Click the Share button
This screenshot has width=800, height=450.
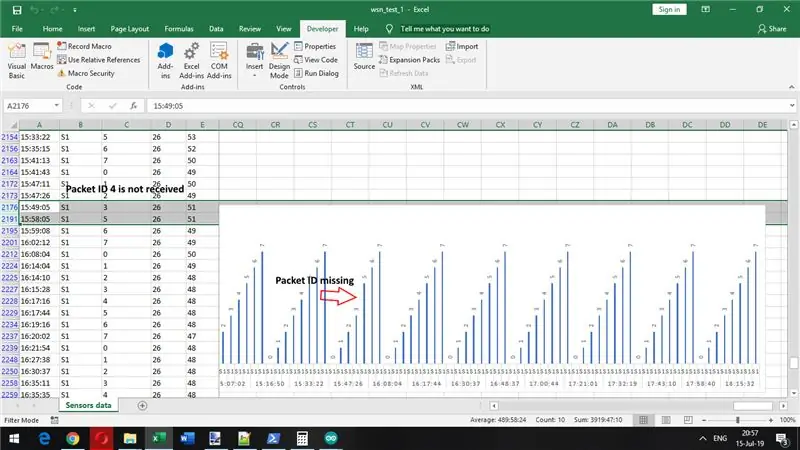coord(772,29)
